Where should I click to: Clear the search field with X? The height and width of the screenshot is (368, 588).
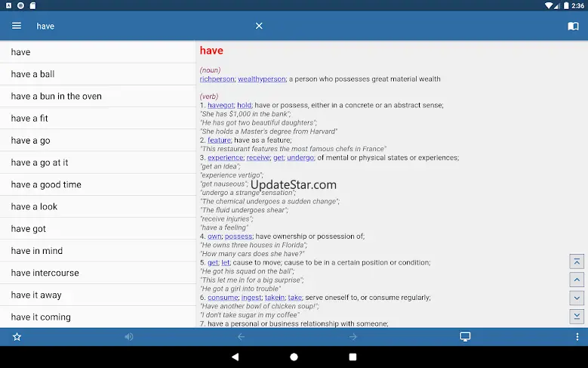pos(259,26)
